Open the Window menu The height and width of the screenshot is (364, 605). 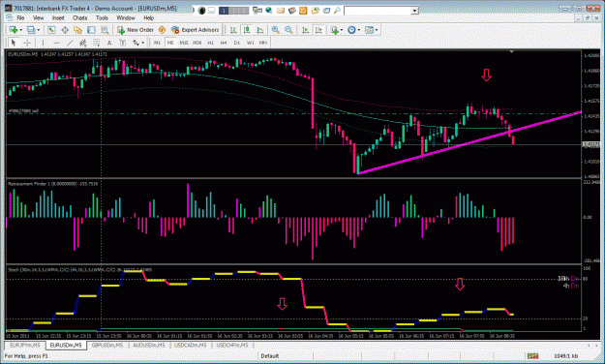[x=126, y=17]
